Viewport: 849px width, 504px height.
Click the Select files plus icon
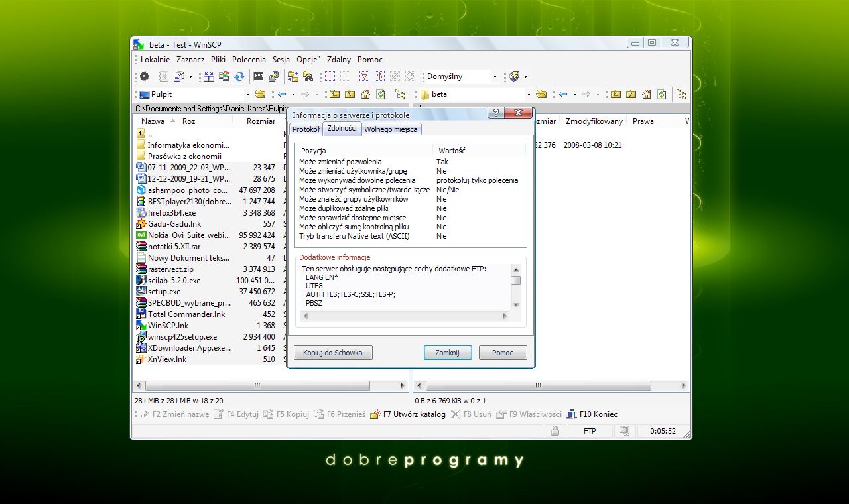[x=330, y=76]
